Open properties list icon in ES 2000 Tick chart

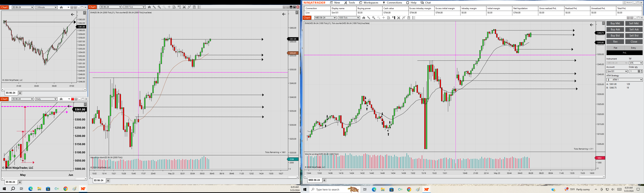(x=199, y=7)
